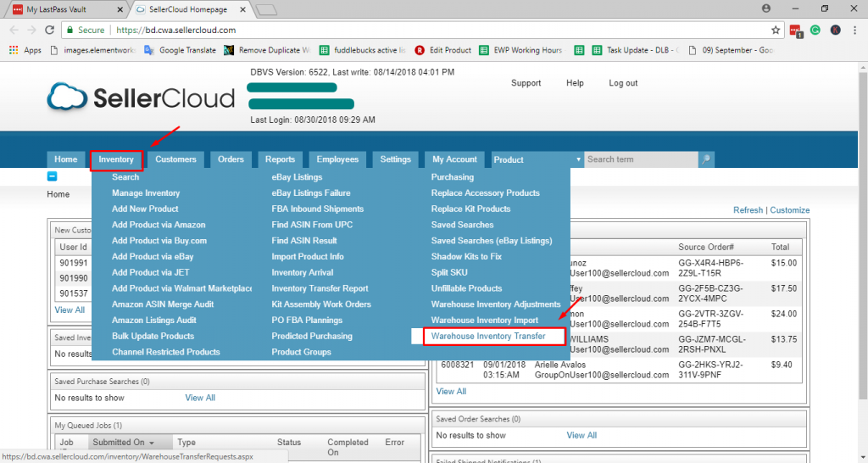Viewport: 868px width, 463px height.
Task: Select Manage Inventory from the menu
Action: coord(146,193)
